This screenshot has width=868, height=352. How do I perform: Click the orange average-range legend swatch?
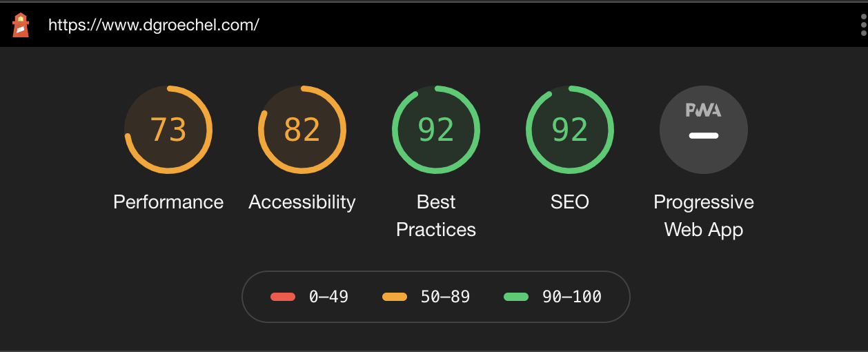pyautogui.click(x=395, y=297)
